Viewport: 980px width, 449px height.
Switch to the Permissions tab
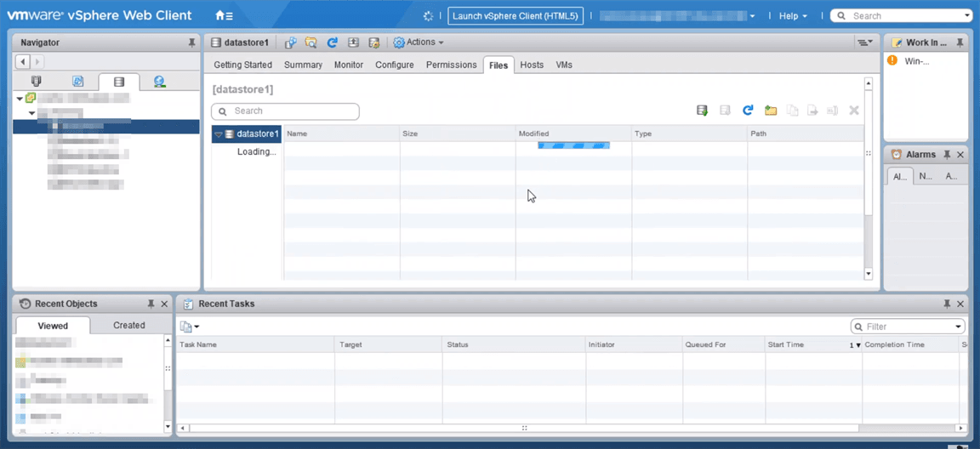tap(451, 65)
